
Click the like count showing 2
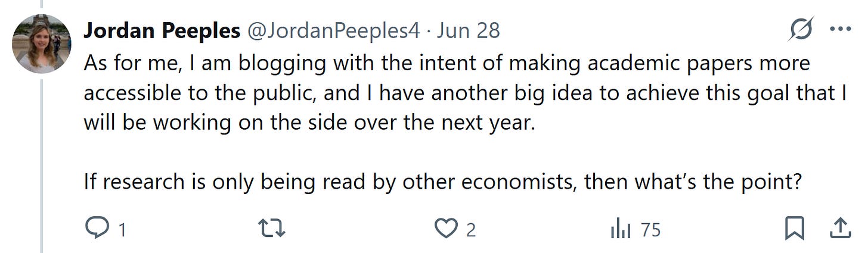[471, 230]
